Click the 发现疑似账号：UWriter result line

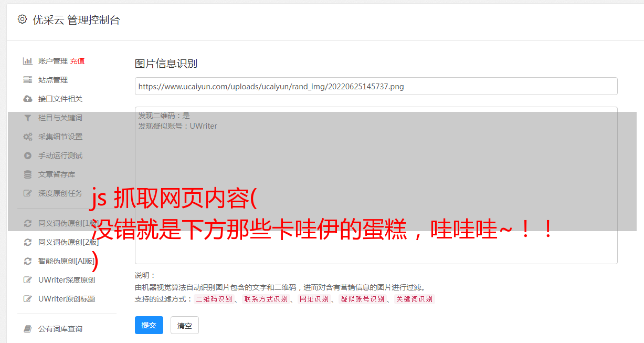point(178,126)
